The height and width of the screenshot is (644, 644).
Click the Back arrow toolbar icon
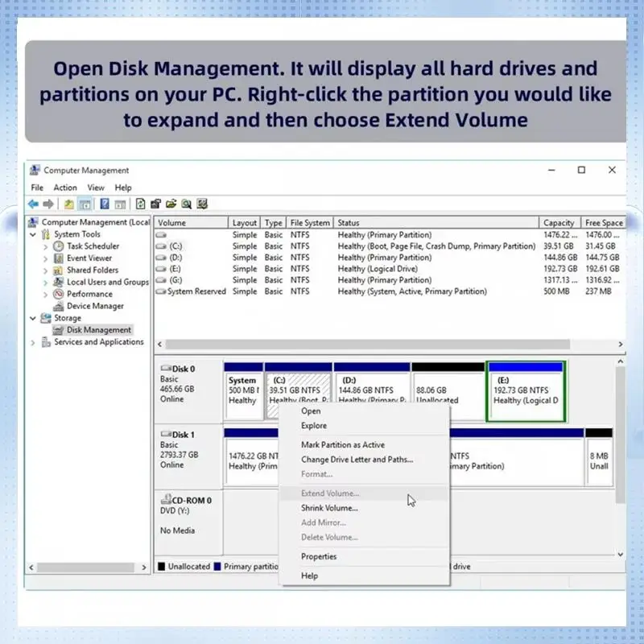coord(33,204)
